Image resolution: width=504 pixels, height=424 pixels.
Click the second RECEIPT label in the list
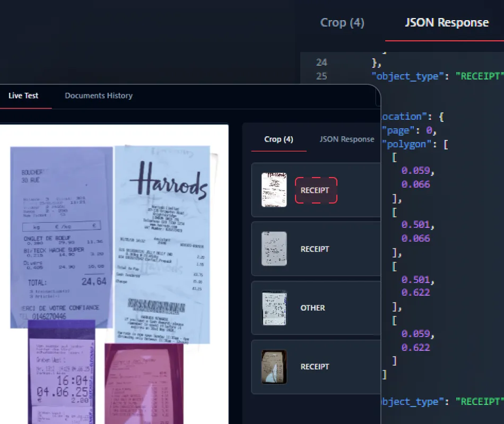(315, 249)
